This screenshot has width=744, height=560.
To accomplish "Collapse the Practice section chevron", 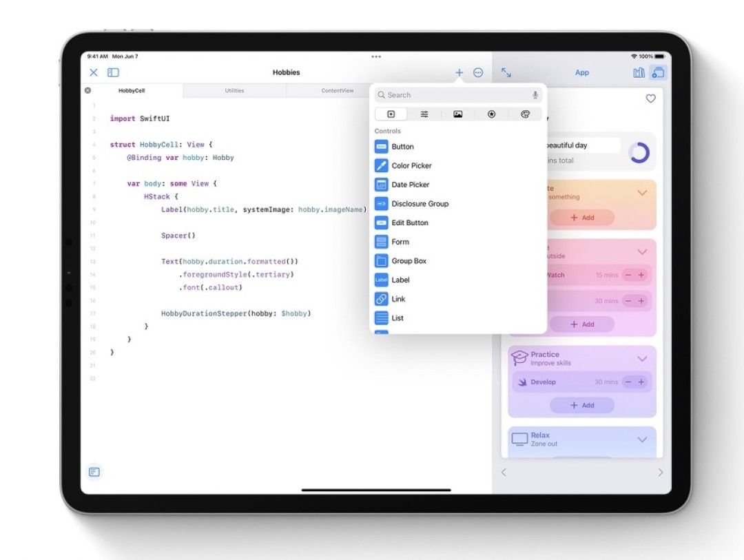I will [x=642, y=359].
